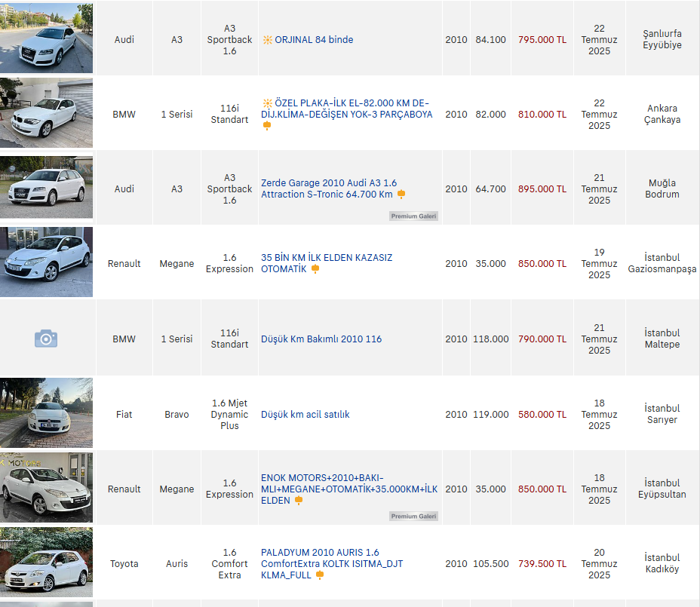Open the Megane photo from Eyüpsultan listing
Screen dimensions: 700x607
click(x=47, y=487)
